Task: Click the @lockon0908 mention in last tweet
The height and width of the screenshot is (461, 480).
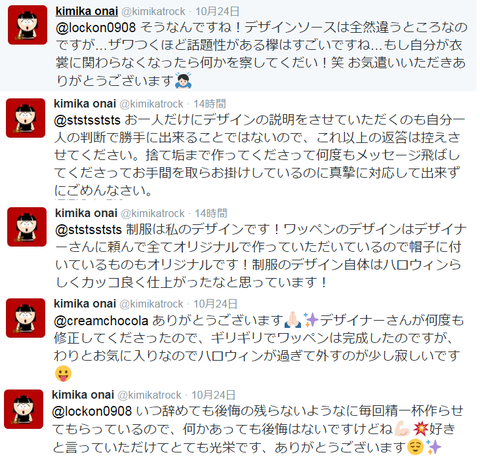Action: (92, 411)
